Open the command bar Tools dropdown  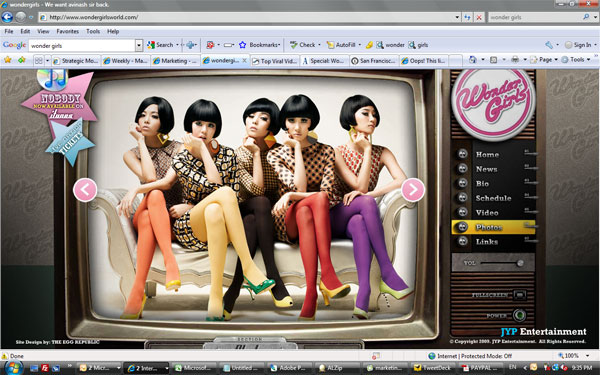(x=576, y=60)
